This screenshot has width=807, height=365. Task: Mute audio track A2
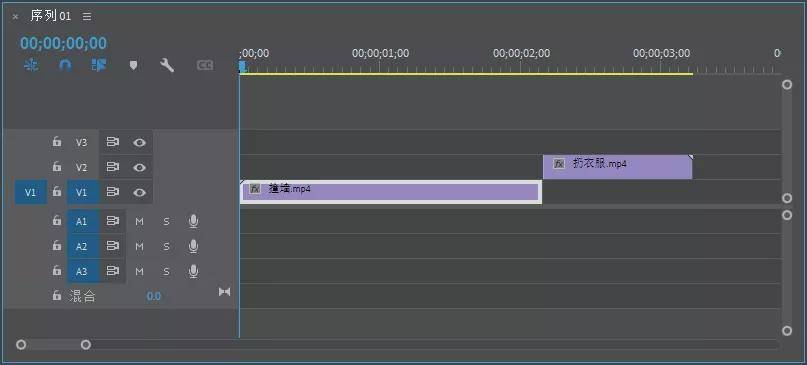139,247
